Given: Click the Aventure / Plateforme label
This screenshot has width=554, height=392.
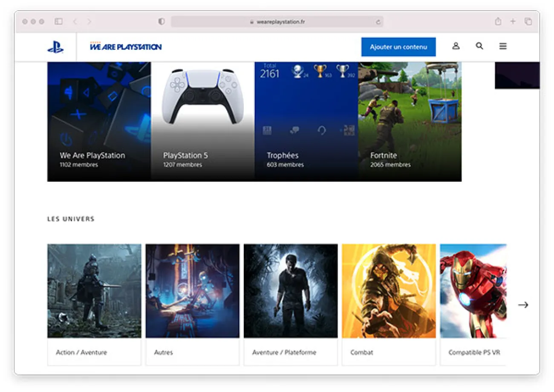Looking at the screenshot, I should tap(284, 352).
